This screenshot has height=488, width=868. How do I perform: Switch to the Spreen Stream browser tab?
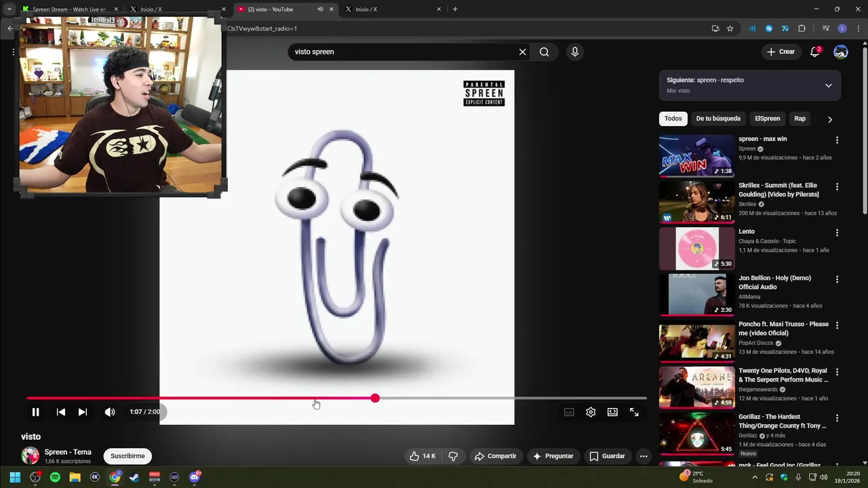coord(68,9)
